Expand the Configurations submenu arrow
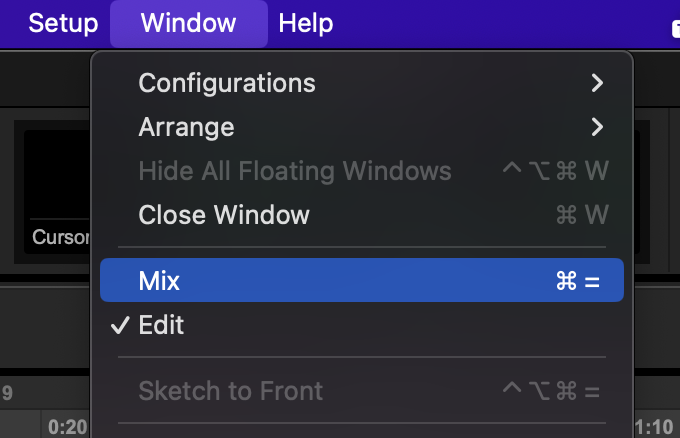This screenshot has height=438, width=680. point(597,83)
